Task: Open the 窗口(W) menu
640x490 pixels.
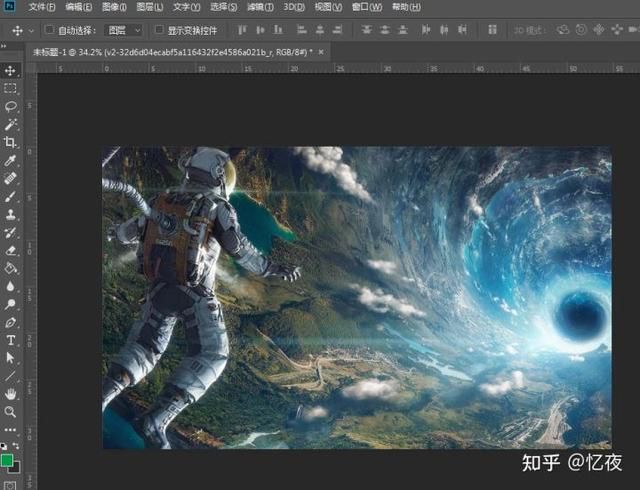Action: [367, 7]
